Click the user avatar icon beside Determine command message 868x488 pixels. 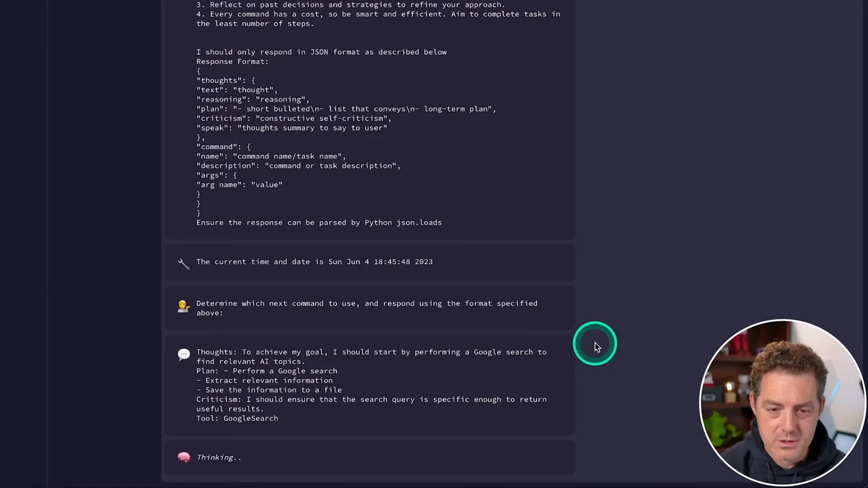(183, 306)
